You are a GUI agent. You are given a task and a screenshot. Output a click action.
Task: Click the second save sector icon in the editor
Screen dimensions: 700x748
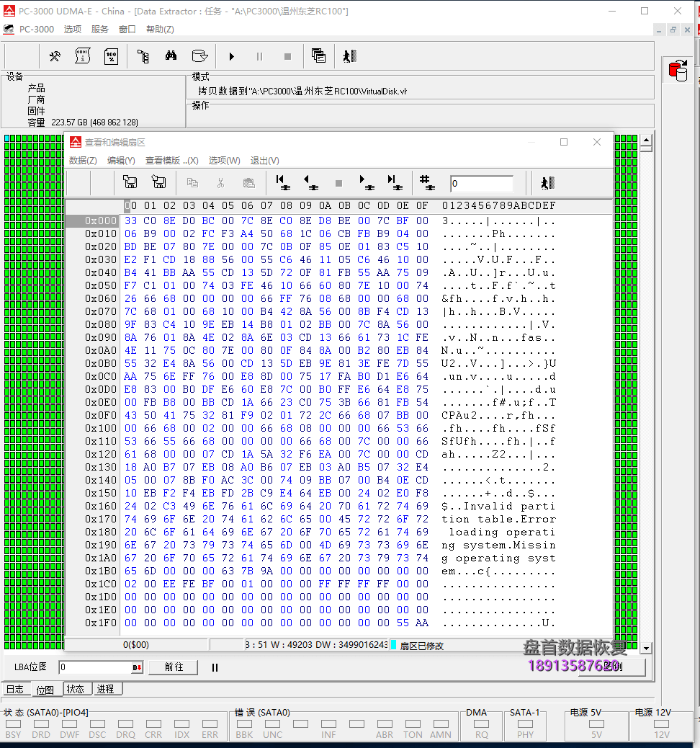tap(158, 182)
